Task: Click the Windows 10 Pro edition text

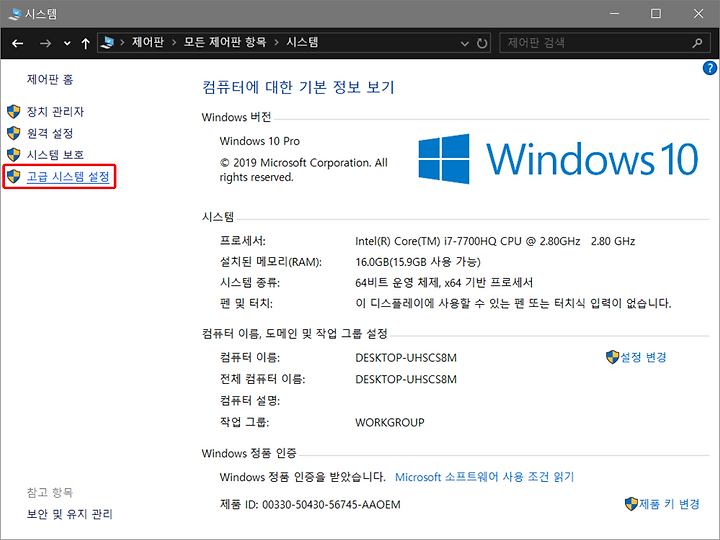Action: coord(259,141)
